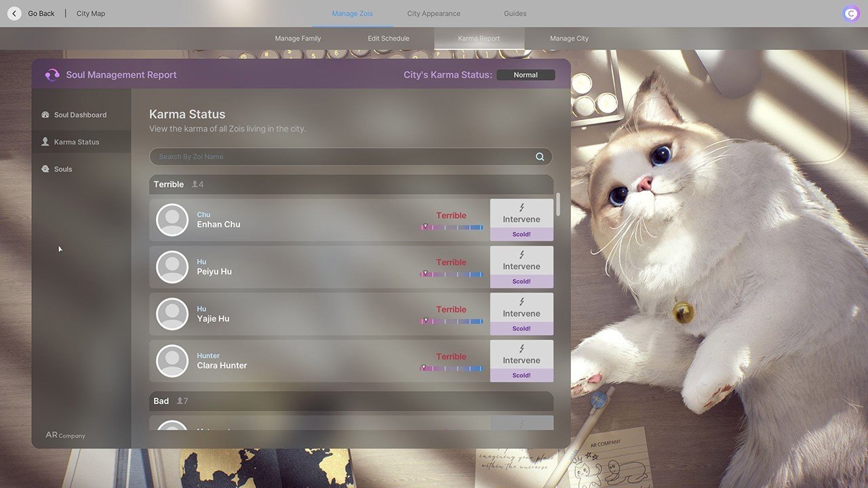Screen dimensions: 868x488
Task: Click Terrible status text for Clara Hunter
Action: pyautogui.click(x=451, y=357)
